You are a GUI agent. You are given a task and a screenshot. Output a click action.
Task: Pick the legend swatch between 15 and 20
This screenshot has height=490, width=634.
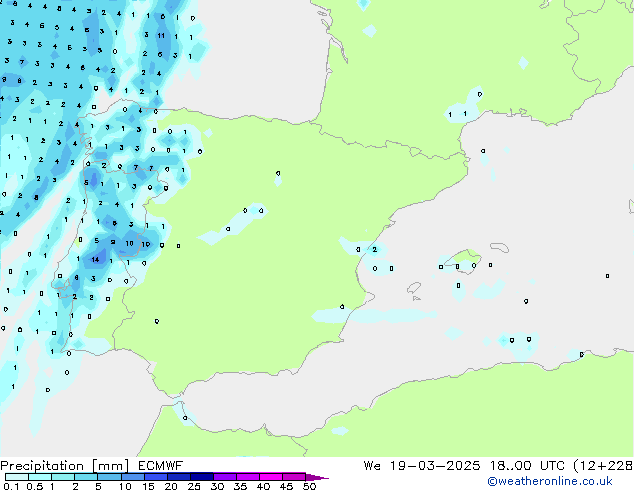(x=159, y=477)
